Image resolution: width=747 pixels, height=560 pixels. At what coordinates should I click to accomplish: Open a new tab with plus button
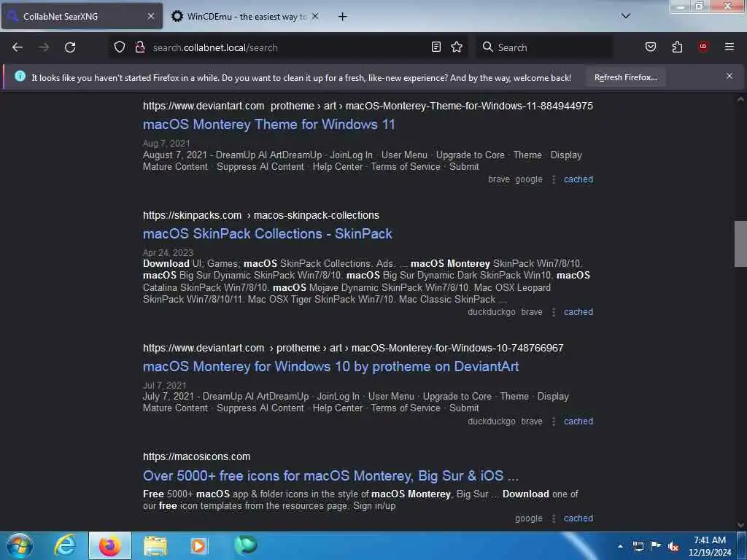[343, 17]
